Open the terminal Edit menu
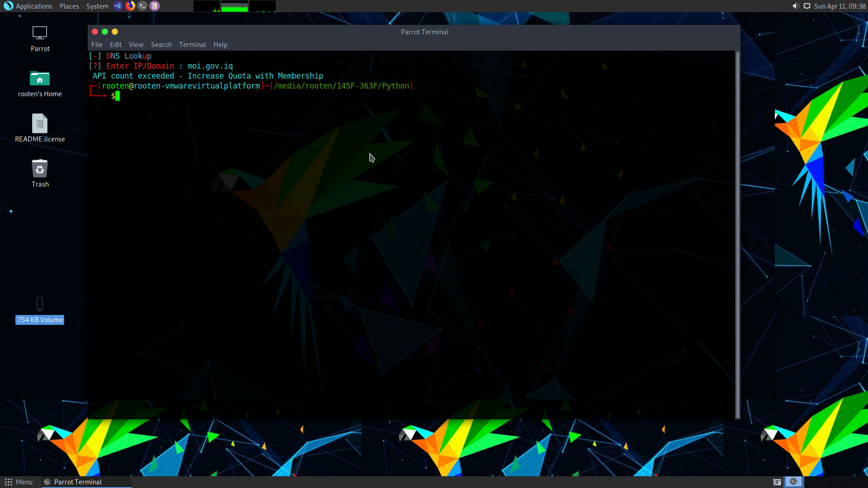 tap(116, 45)
